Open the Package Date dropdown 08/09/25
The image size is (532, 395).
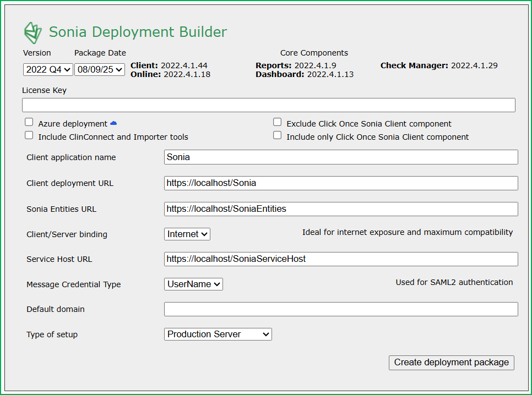click(x=100, y=69)
